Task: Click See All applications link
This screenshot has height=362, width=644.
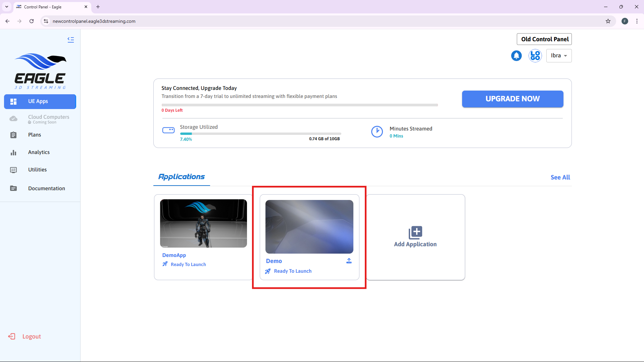Action: (560, 177)
